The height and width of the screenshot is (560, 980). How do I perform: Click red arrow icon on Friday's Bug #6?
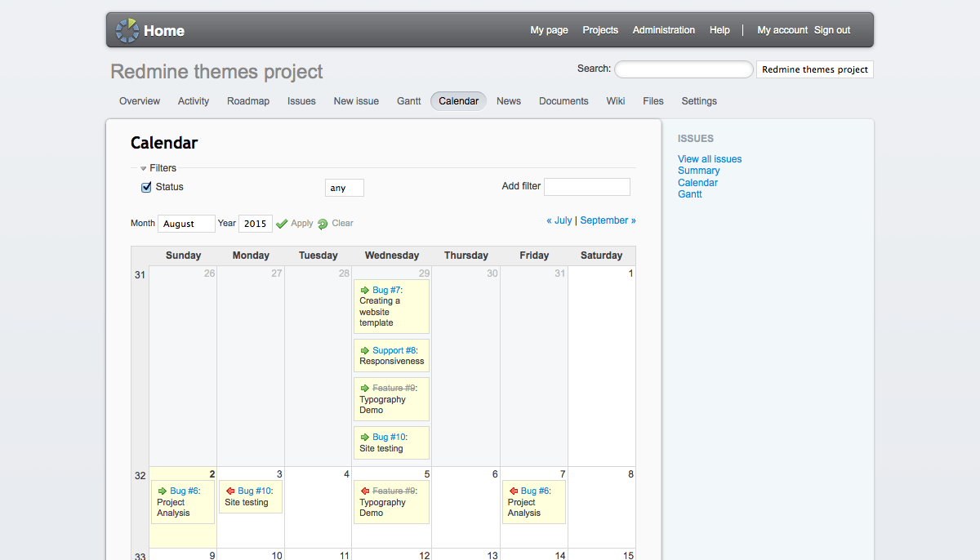point(514,491)
